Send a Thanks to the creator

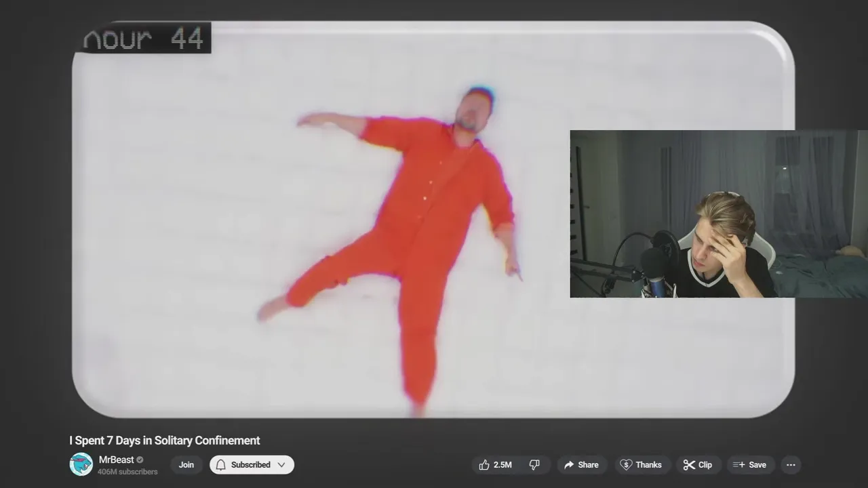(x=641, y=465)
